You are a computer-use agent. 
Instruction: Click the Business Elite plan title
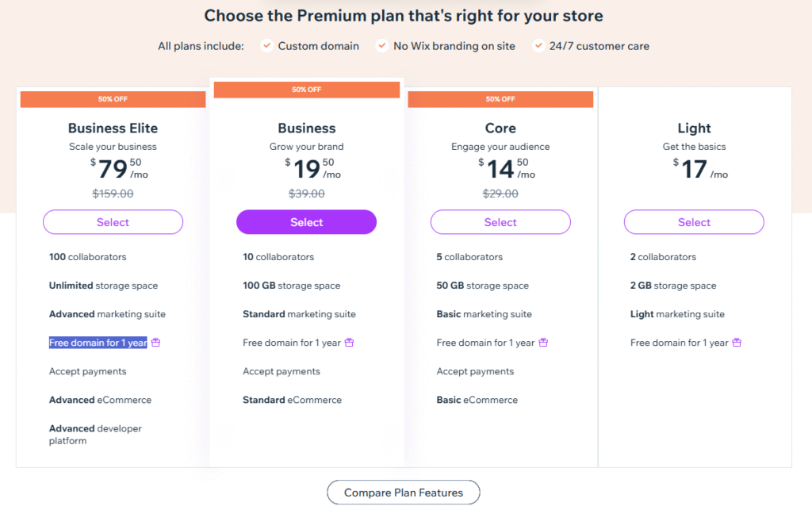[113, 128]
